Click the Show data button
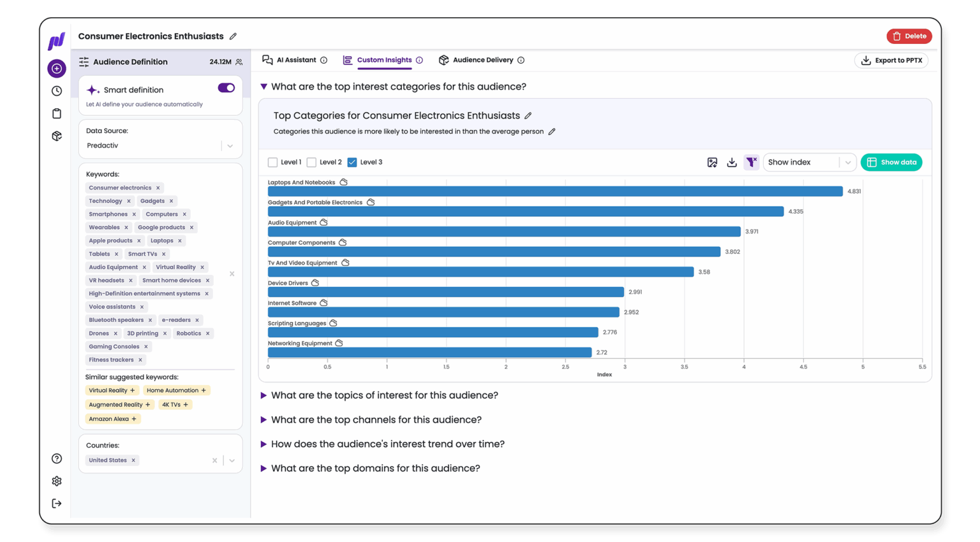 891,162
